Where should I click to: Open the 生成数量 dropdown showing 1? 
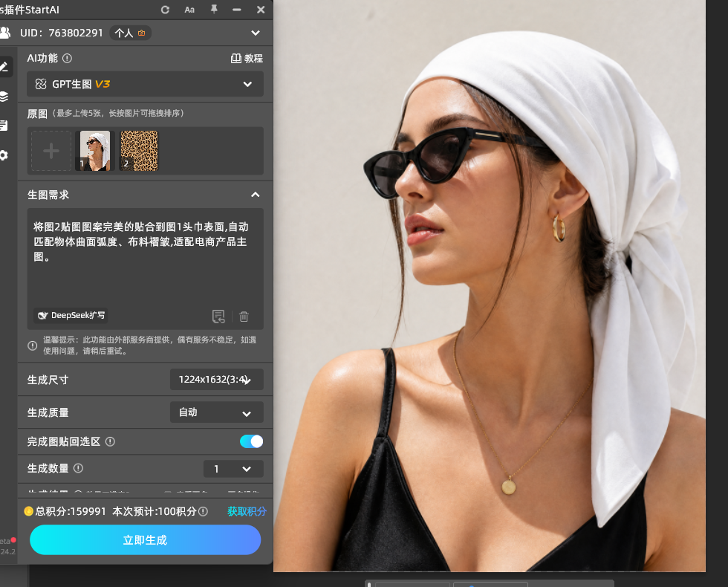coord(233,469)
